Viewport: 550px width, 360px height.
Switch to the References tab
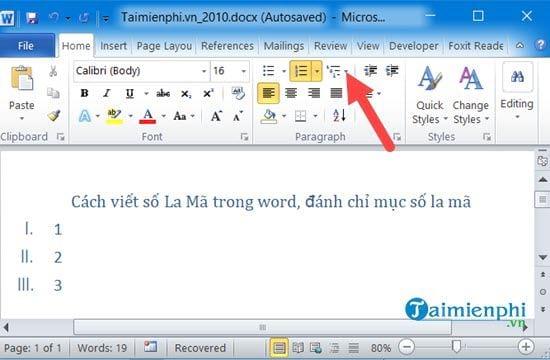click(x=227, y=46)
